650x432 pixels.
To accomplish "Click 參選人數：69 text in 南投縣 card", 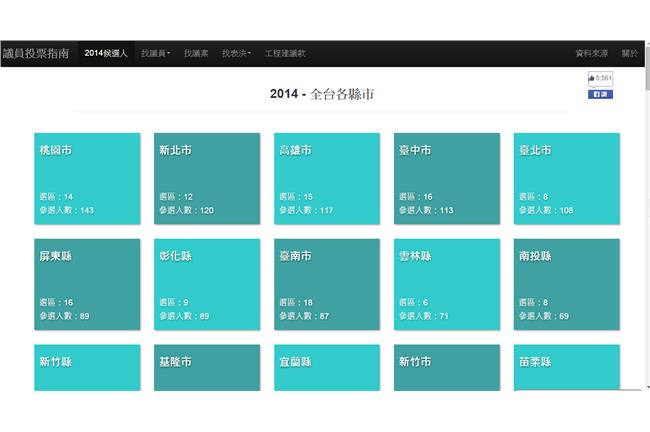I will click(x=544, y=316).
